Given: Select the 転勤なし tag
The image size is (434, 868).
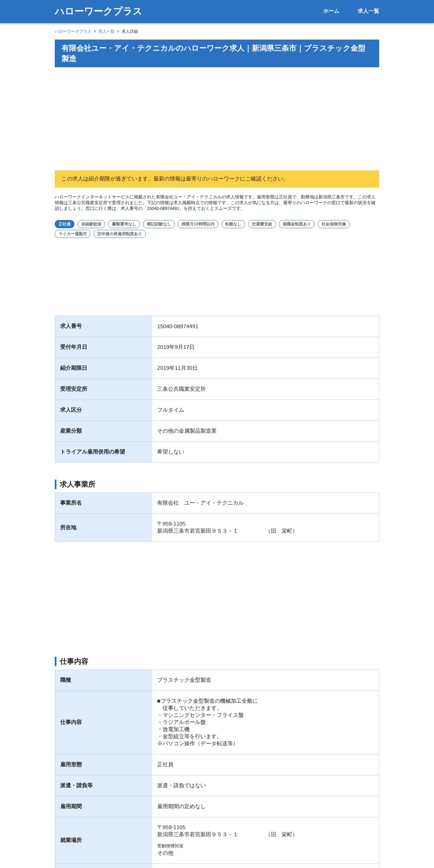Looking at the screenshot, I should click(x=233, y=224).
